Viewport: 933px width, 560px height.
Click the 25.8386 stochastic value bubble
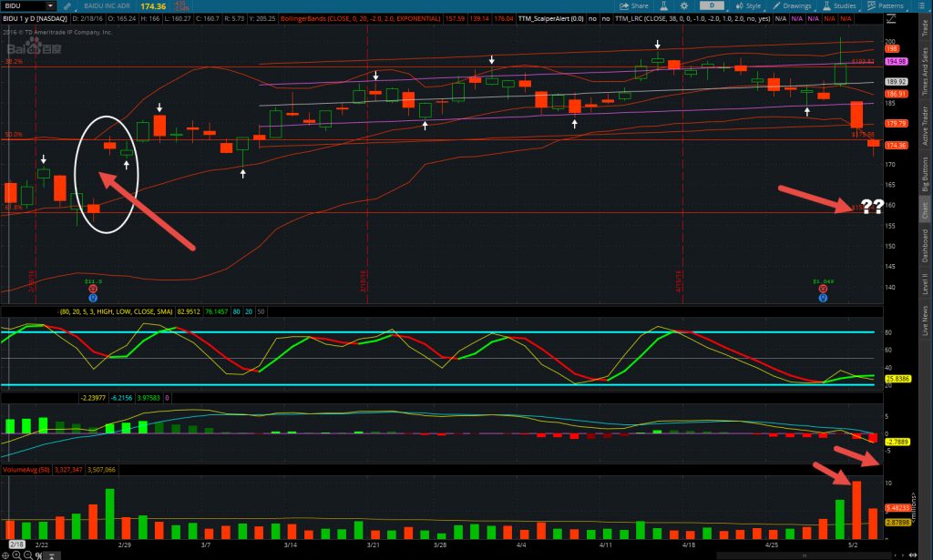tap(897, 379)
